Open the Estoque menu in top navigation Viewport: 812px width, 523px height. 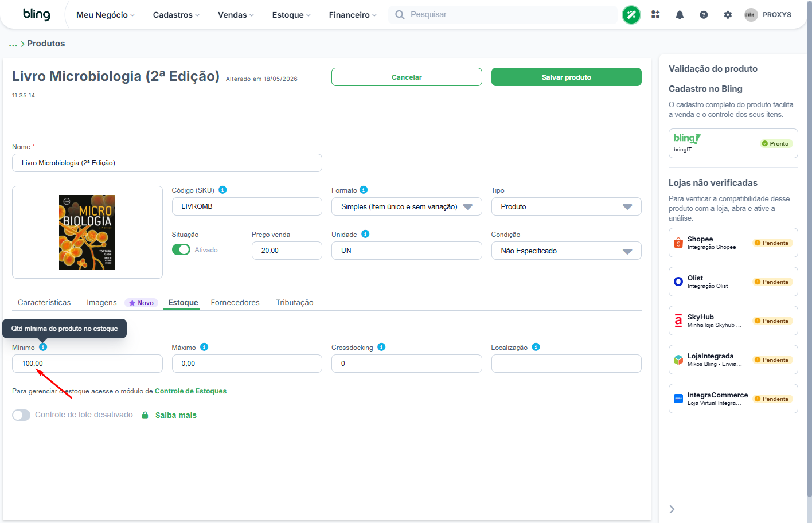click(291, 15)
